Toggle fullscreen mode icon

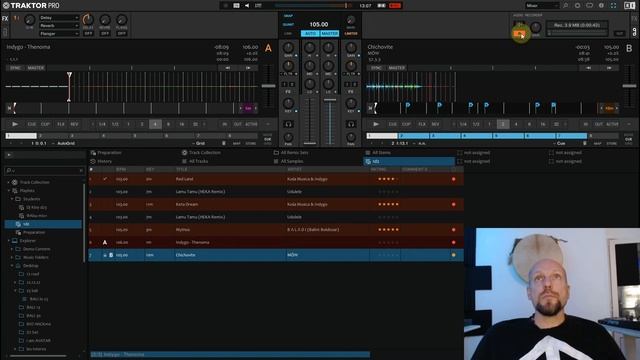pyautogui.click(x=613, y=6)
